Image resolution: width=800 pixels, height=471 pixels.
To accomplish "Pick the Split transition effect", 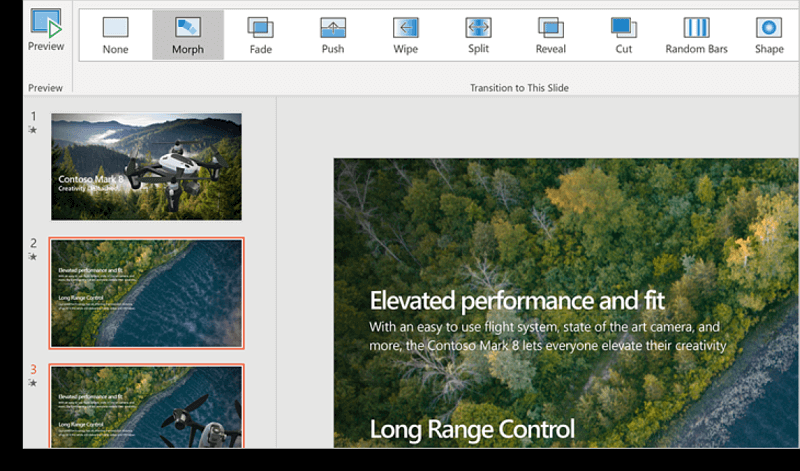I will tap(478, 34).
